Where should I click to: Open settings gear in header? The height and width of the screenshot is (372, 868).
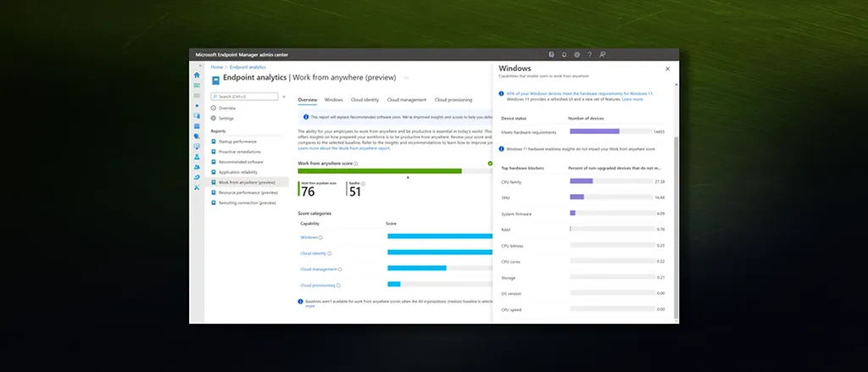576,54
